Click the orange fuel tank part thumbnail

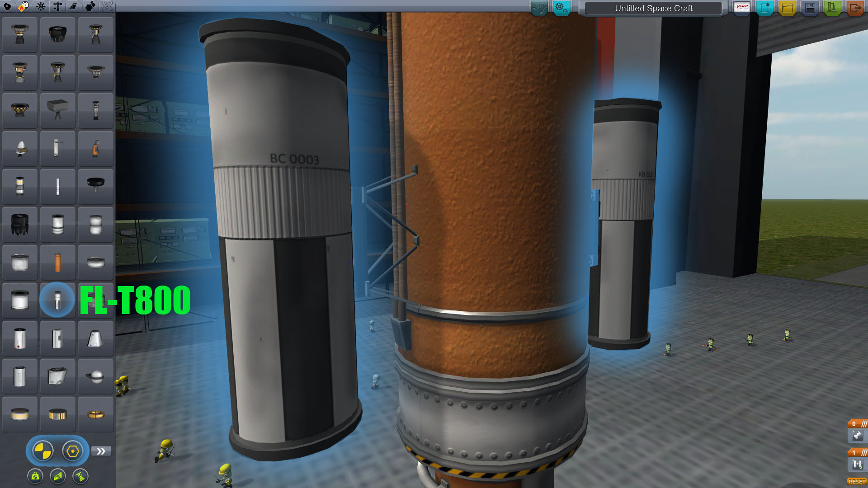57,262
